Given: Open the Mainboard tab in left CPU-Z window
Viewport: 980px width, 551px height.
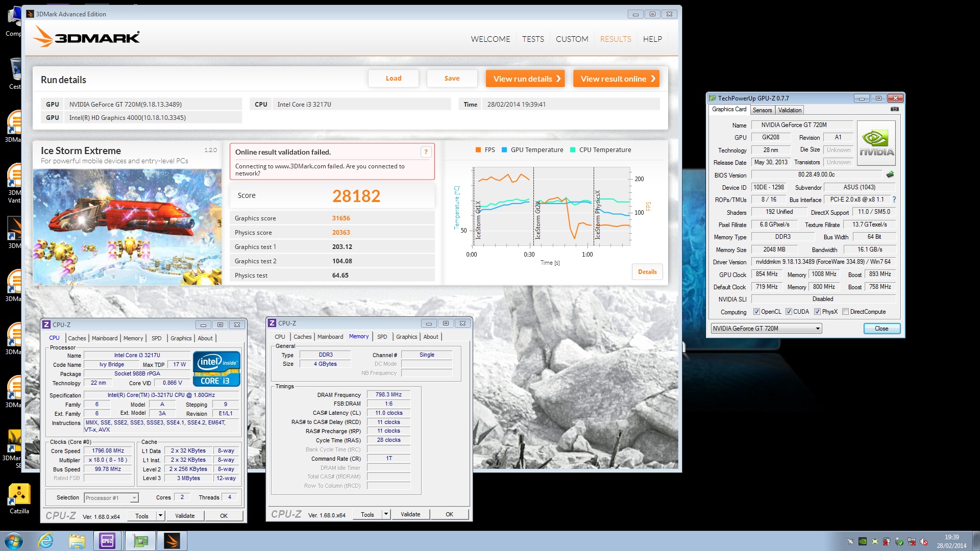Looking at the screenshot, I should coord(105,338).
